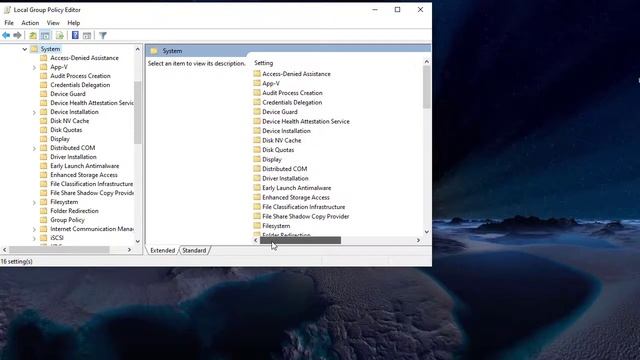Select Distributed COM in Setting list

(x=284, y=169)
